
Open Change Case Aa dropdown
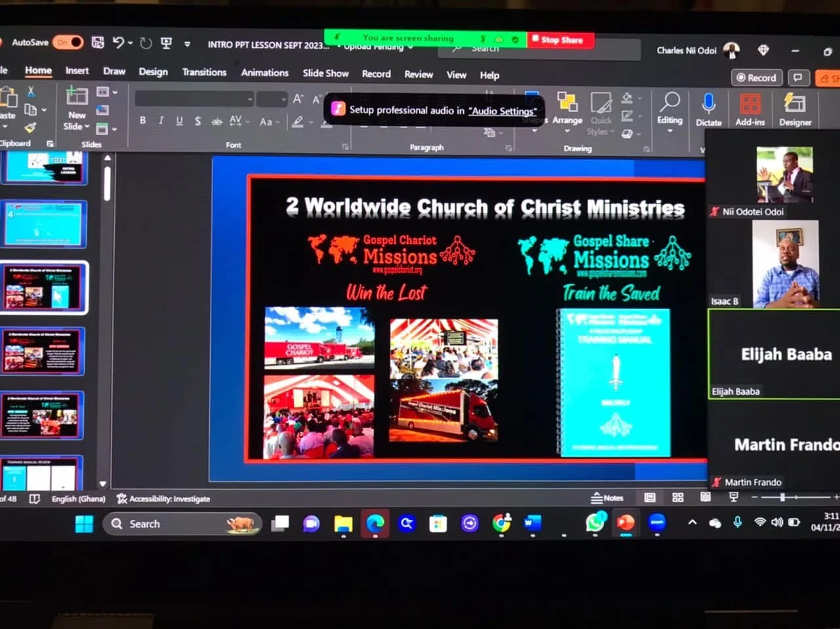(270, 122)
